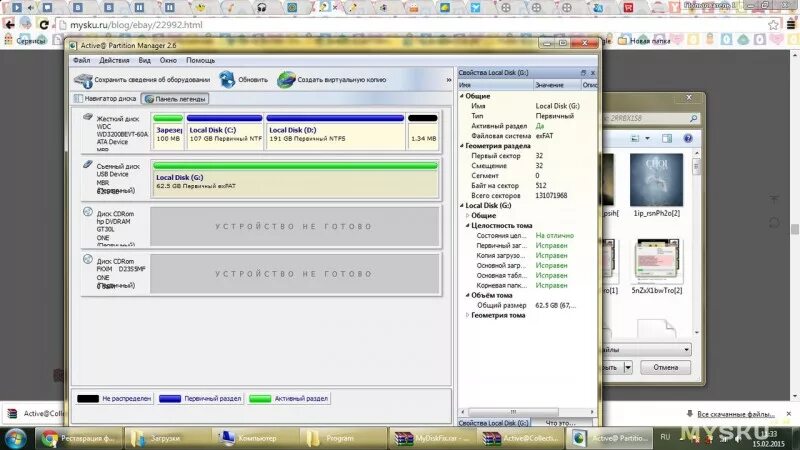The image size is (800, 450).
Task: Switch to Навигатор диска tab
Action: coord(106,98)
